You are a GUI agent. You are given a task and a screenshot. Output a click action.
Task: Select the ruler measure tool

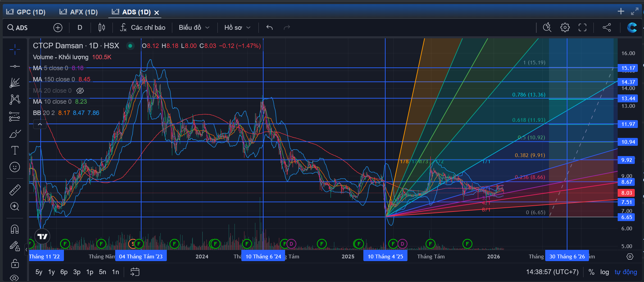[x=15, y=190]
